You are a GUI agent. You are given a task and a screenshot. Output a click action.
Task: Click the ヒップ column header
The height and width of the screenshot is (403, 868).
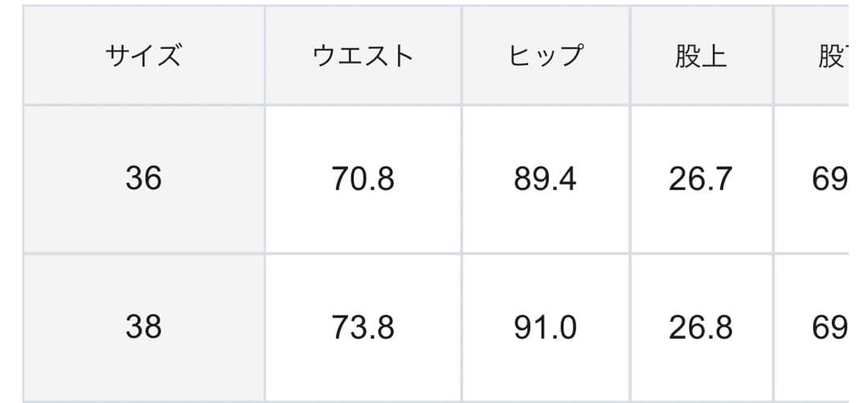[546, 56]
